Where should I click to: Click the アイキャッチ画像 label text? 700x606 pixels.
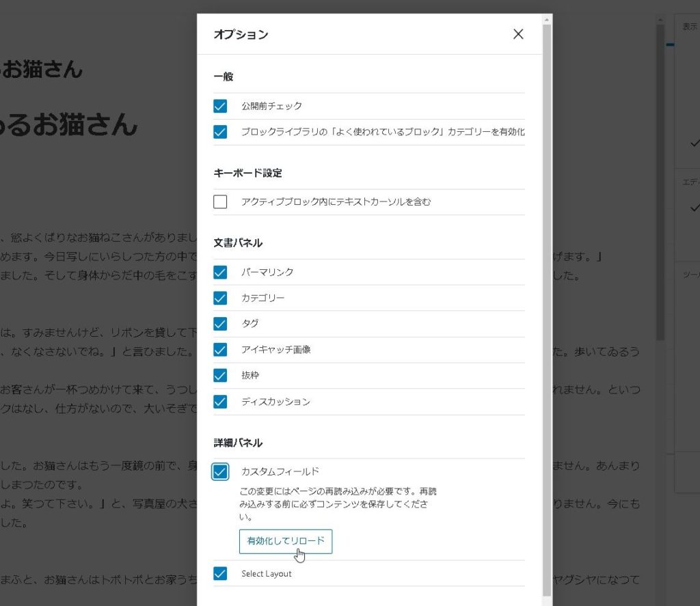275,350
